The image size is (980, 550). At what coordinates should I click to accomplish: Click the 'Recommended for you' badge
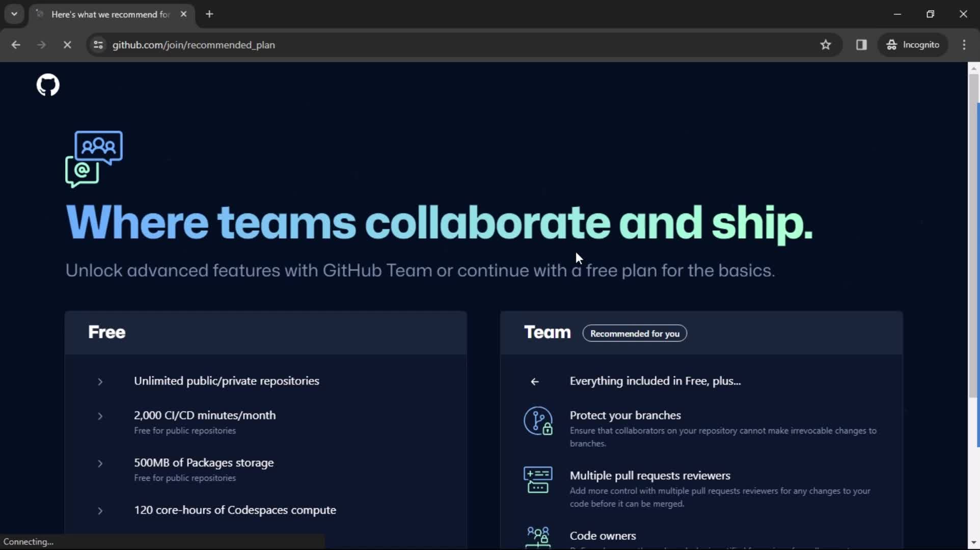tap(635, 334)
